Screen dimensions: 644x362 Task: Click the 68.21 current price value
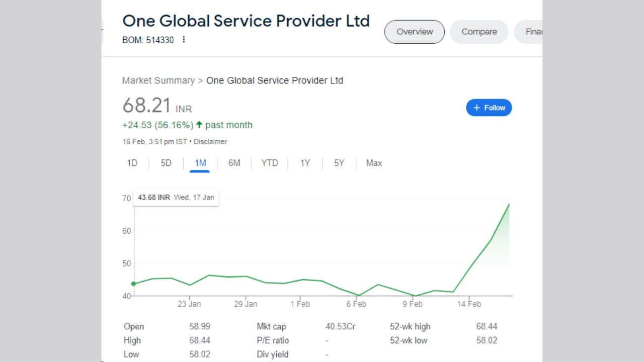point(147,106)
